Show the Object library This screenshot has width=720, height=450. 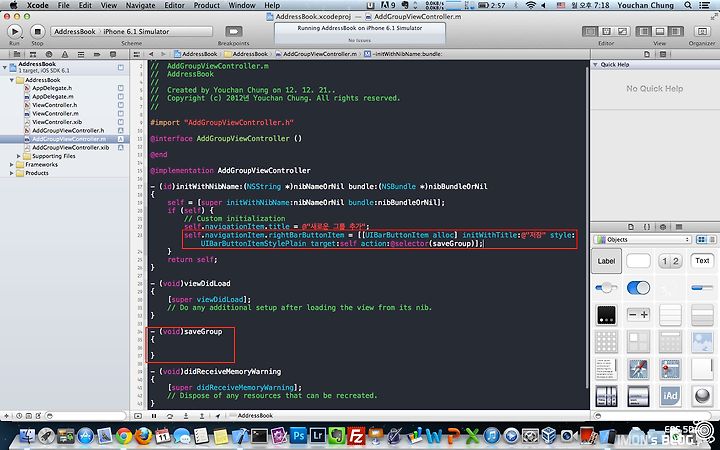(663, 227)
